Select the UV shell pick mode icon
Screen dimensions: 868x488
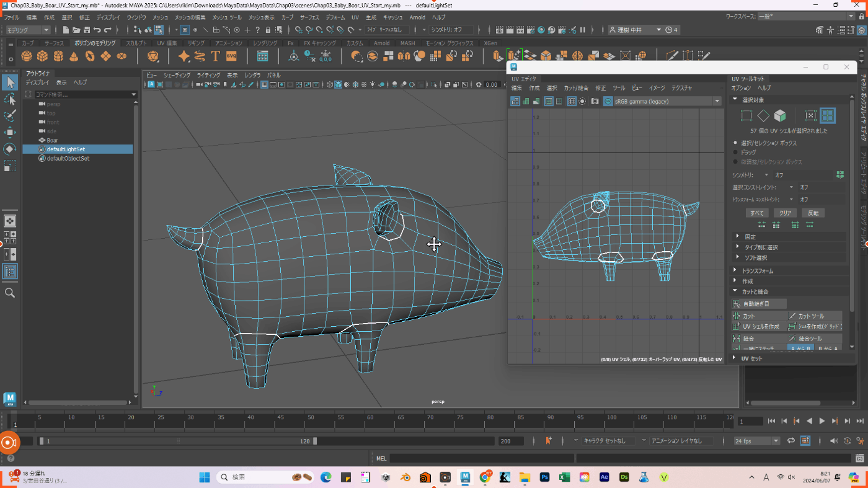point(827,115)
